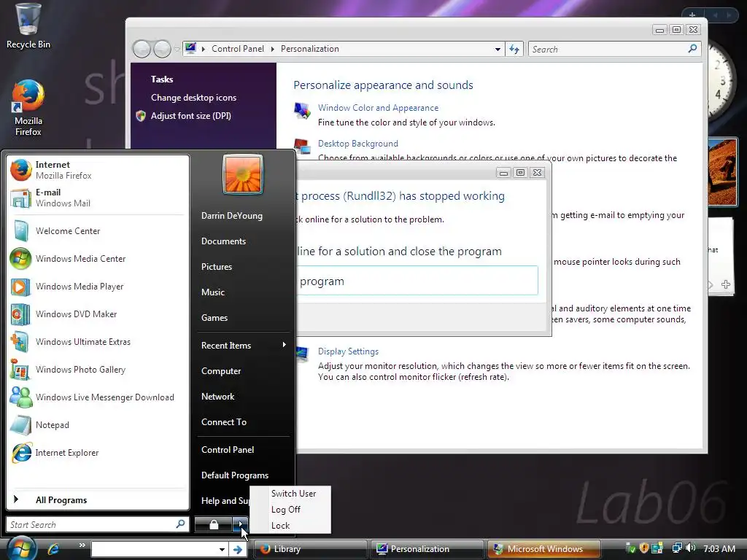The height and width of the screenshot is (560, 747).
Task: Choose Lock from power menu
Action: 281,526
